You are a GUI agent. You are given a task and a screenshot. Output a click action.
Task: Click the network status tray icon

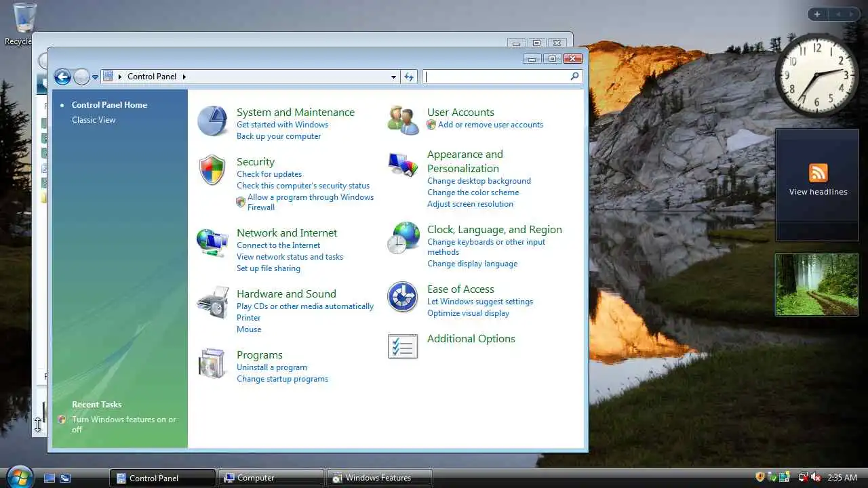[x=803, y=477]
